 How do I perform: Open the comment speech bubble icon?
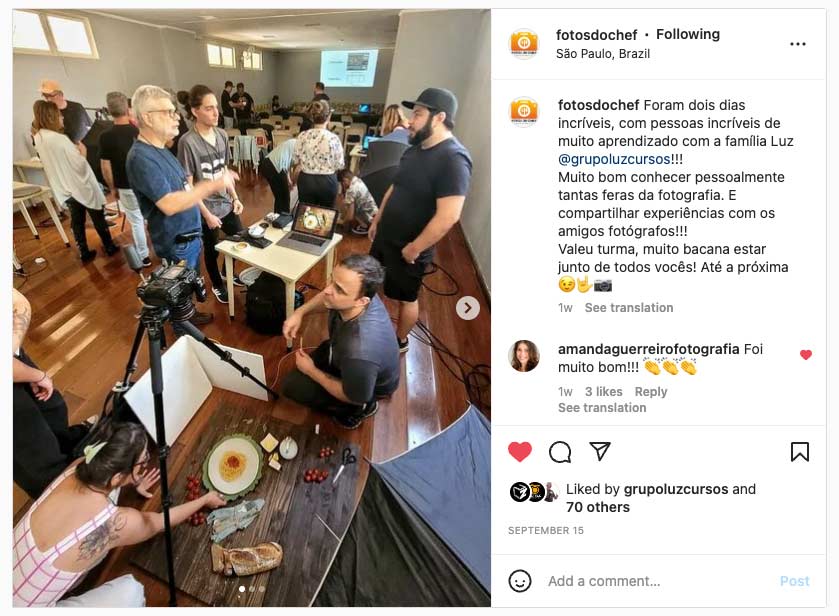pos(560,452)
